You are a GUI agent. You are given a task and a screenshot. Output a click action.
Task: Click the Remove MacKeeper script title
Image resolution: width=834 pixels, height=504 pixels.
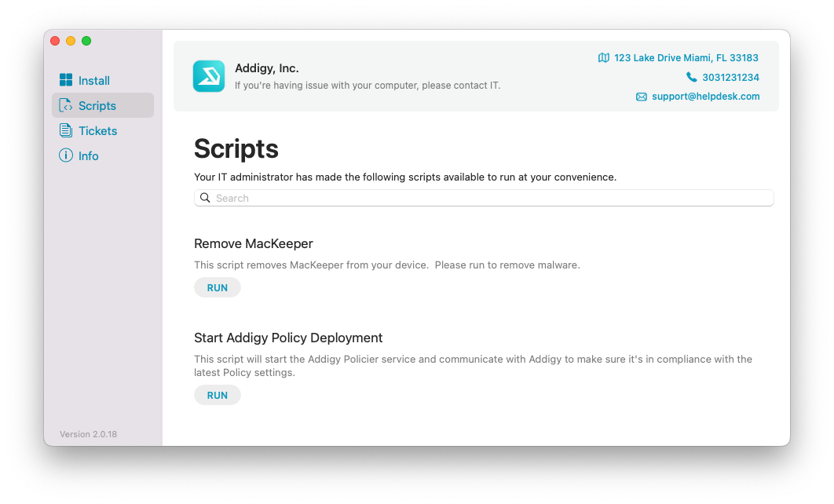[253, 243]
